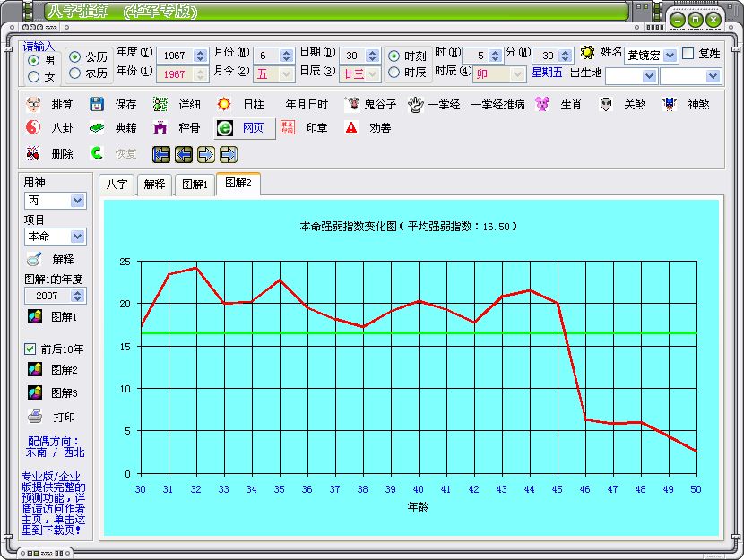Click the 年度 year input field showing 1967
Screen dimensions: 744x560
pos(176,56)
